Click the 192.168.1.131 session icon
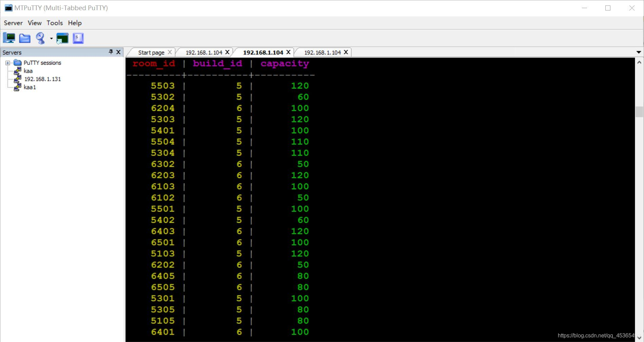The image size is (644, 342). pos(18,79)
